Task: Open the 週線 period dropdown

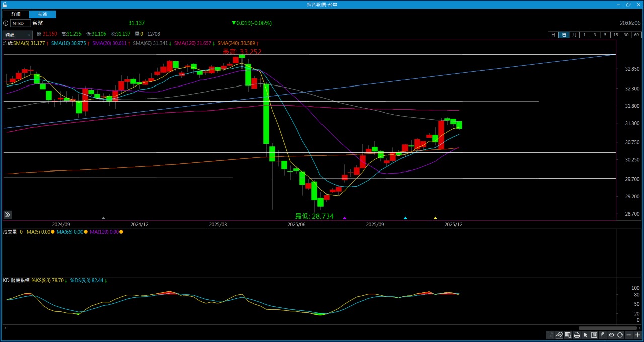Action: (18, 35)
